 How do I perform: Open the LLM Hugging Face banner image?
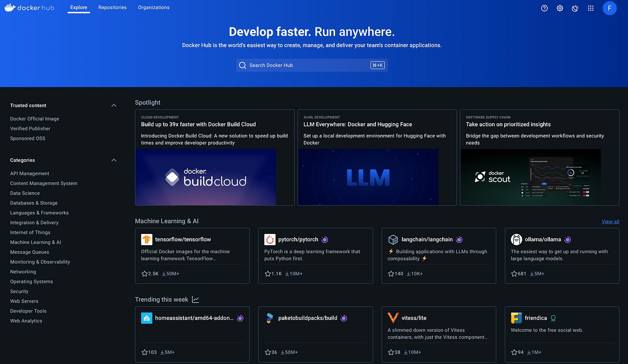tap(368, 177)
